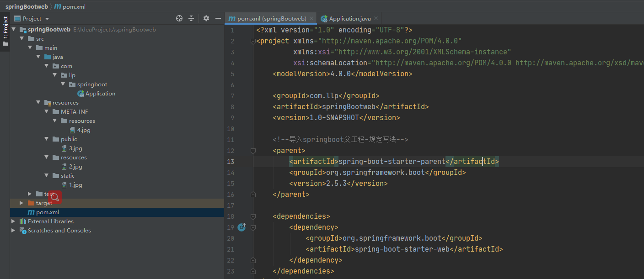Select the Scratches and Consoles row
Image resolution: width=644 pixels, height=279 pixels.
[x=117, y=230]
